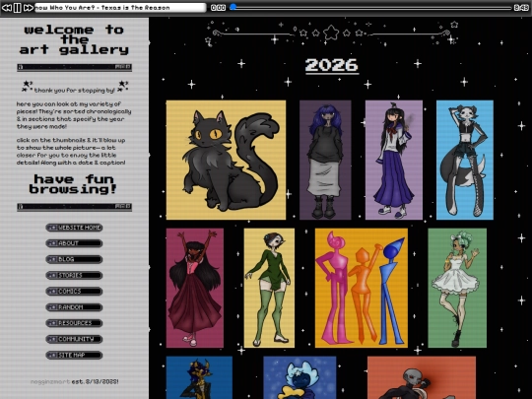Open the Blog page
The image size is (532, 399).
point(74,259)
